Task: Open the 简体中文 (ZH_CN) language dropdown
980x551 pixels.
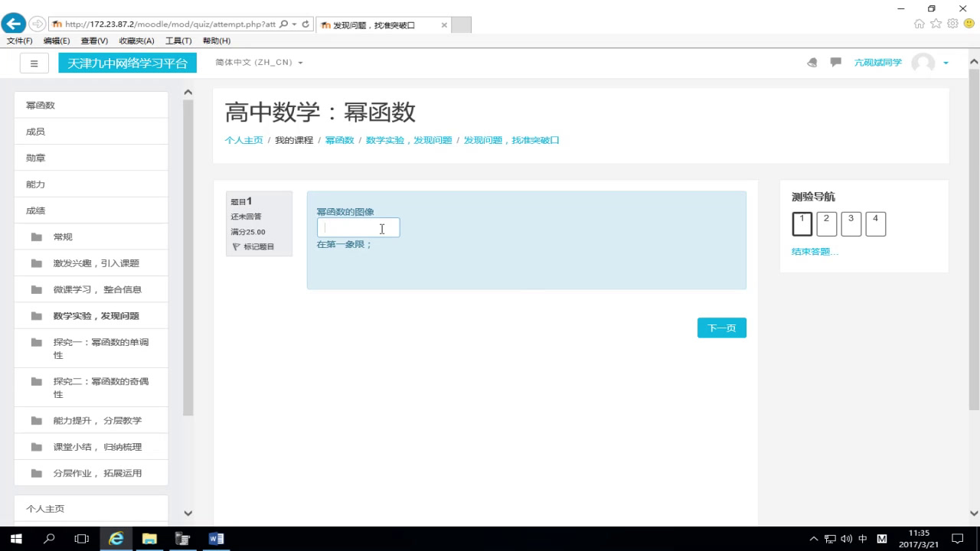Action: pos(259,63)
